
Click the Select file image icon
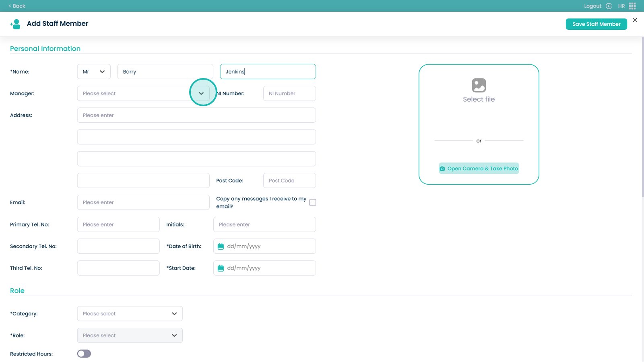click(479, 85)
